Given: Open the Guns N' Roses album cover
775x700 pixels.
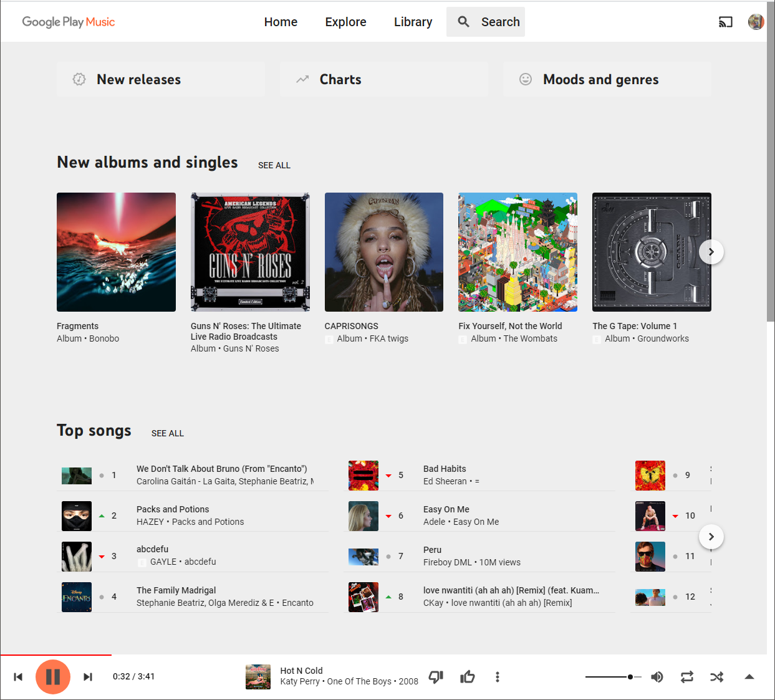Looking at the screenshot, I should [x=250, y=252].
